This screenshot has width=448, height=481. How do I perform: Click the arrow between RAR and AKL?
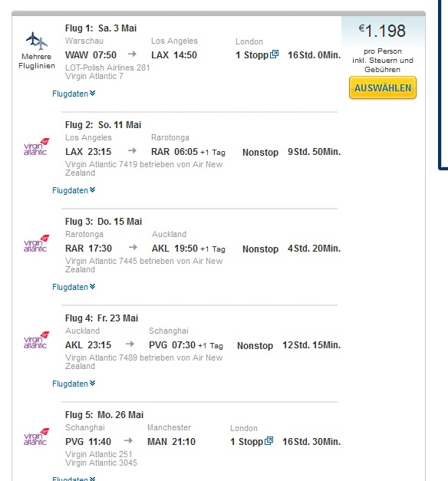pyautogui.click(x=133, y=247)
